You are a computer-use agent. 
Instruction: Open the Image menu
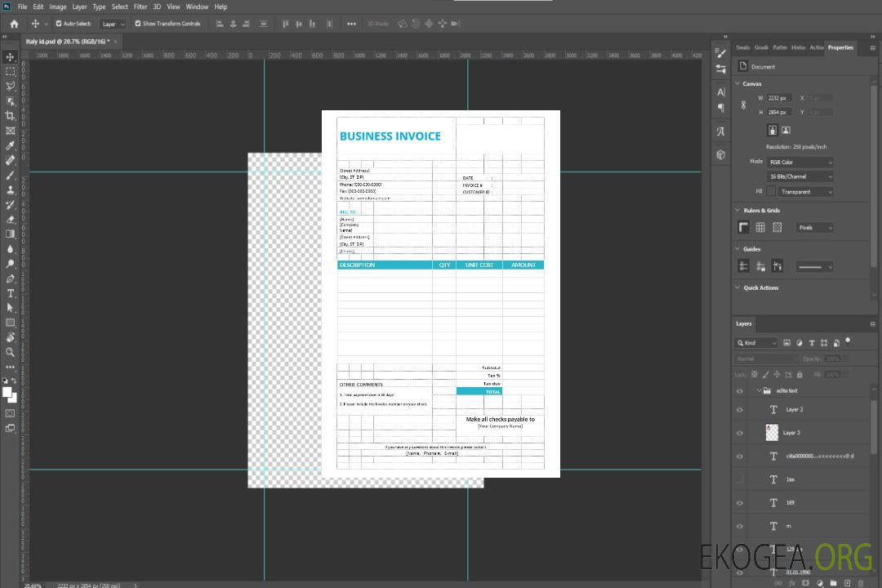click(58, 7)
